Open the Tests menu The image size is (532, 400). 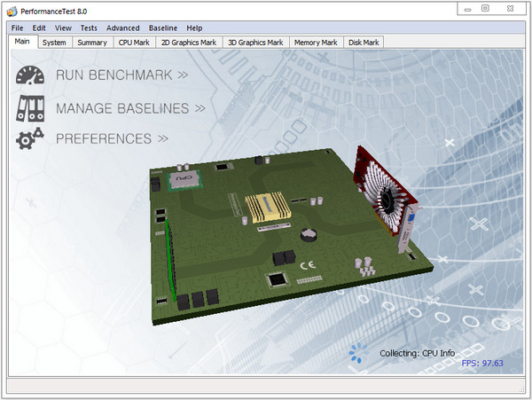click(89, 28)
